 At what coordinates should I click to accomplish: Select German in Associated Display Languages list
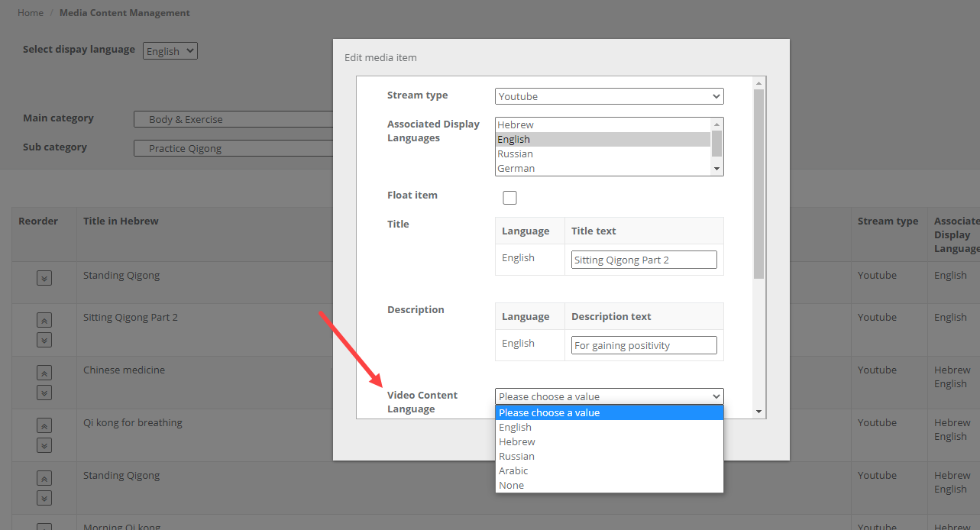coord(516,168)
